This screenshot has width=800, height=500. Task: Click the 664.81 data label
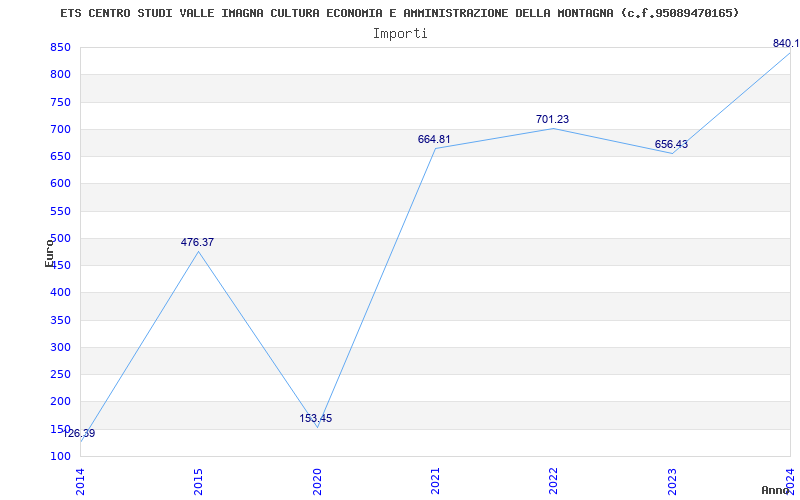pos(434,139)
